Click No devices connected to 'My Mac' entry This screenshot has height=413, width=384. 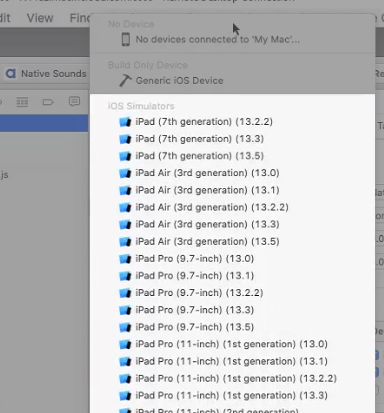pyautogui.click(x=232, y=40)
